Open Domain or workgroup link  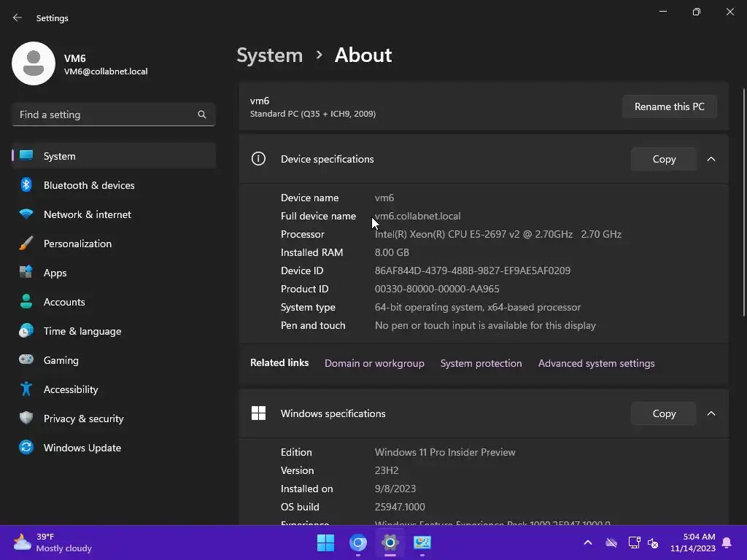[x=374, y=363]
